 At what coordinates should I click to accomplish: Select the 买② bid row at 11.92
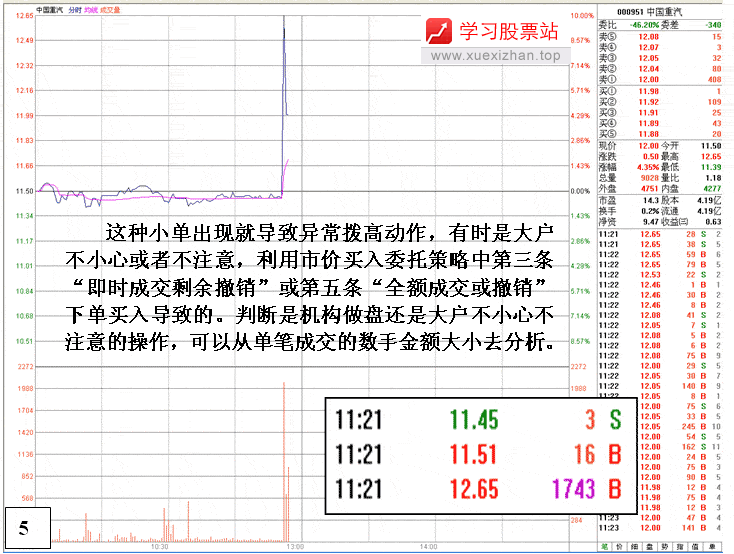pyautogui.click(x=660, y=102)
